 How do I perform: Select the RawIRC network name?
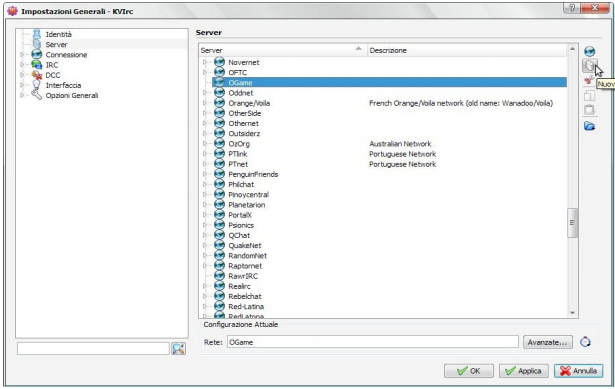(243, 276)
